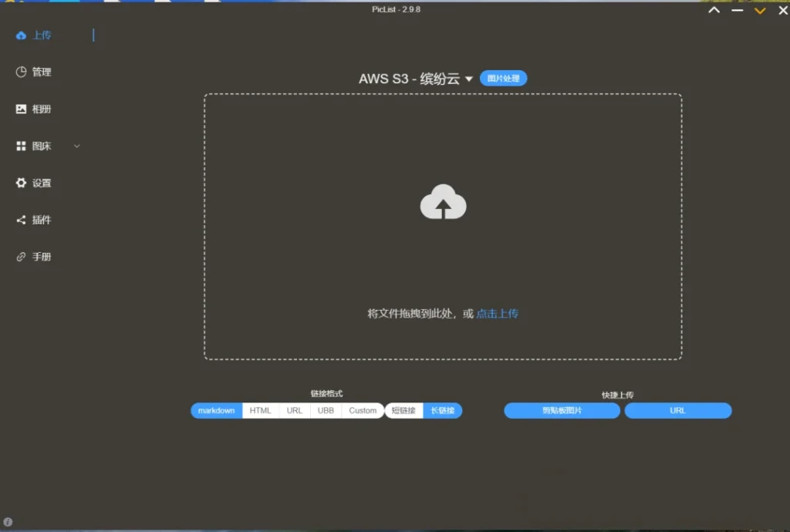Open the 相册 album picture icon
The image size is (790, 532).
21,109
